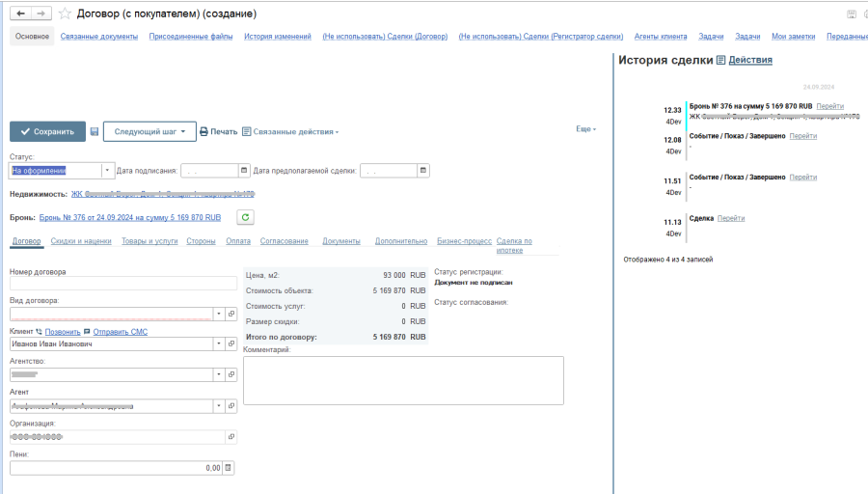Switch to the Скидки и наценки tab

[81, 241]
